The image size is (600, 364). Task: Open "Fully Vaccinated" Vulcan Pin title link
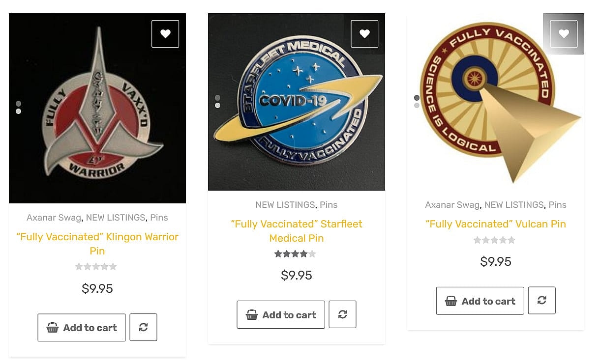496,224
